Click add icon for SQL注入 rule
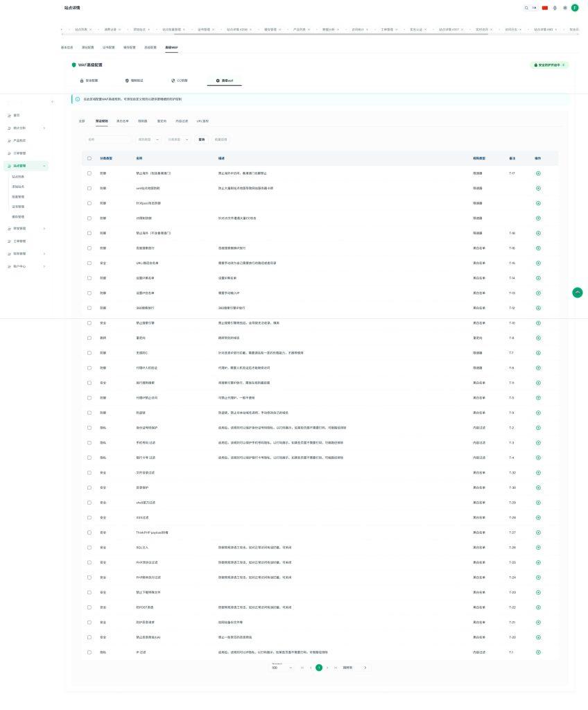Image resolution: width=588 pixels, height=710 pixels. point(539,548)
